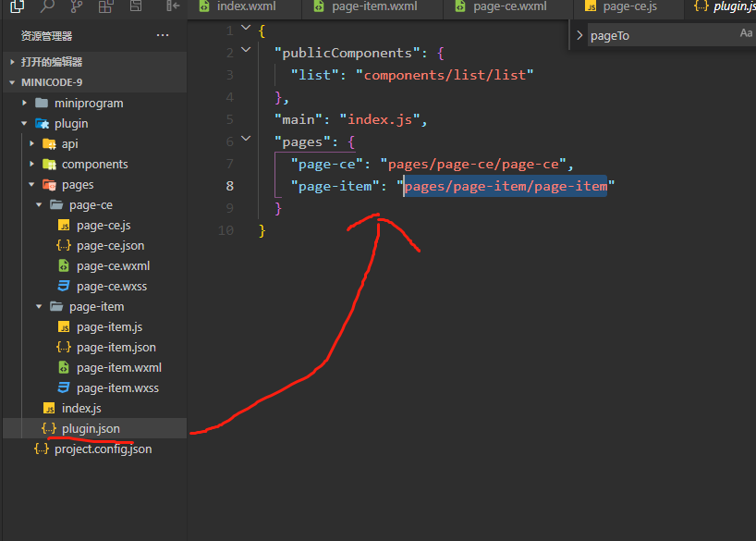Open the search icon in top toolbar

click(x=47, y=6)
